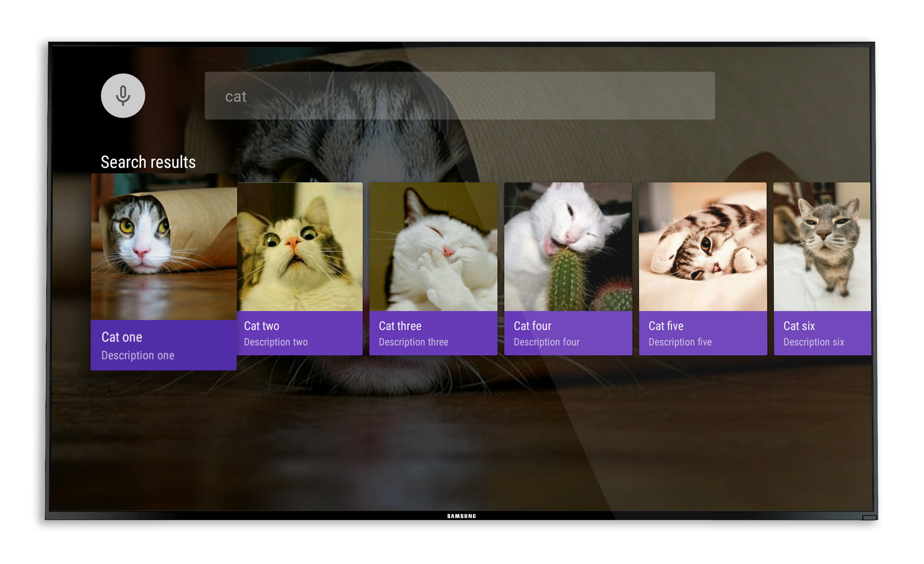This screenshot has height=564, width=924.
Task: Activate the microphone voice search button
Action: 123,96
